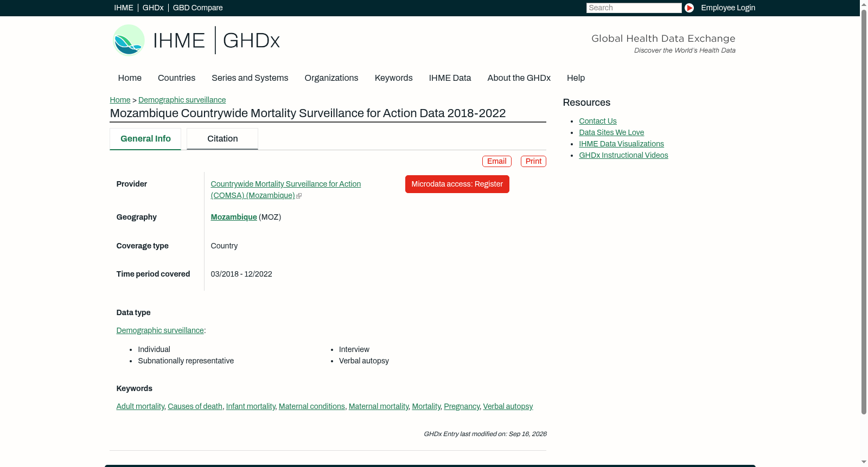
Task: Click Microdata access: Register button
Action: [x=457, y=184]
